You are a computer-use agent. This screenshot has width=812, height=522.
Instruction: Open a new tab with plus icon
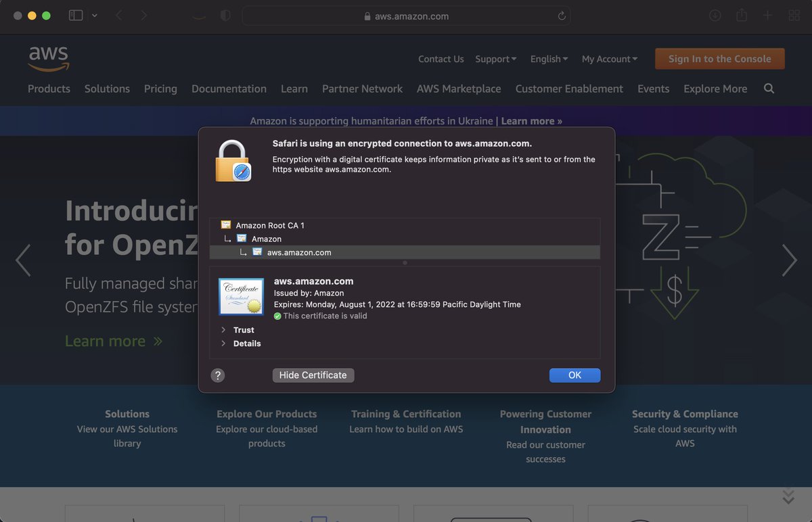tap(767, 16)
